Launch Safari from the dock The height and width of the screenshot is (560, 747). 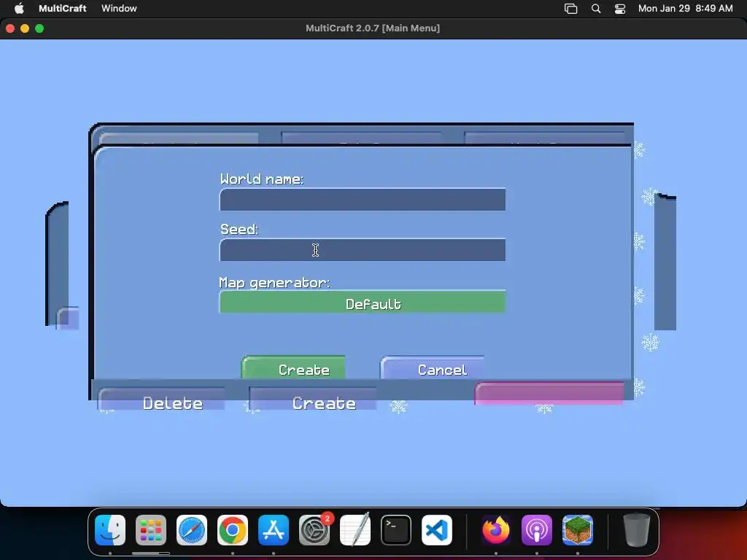pyautogui.click(x=192, y=530)
